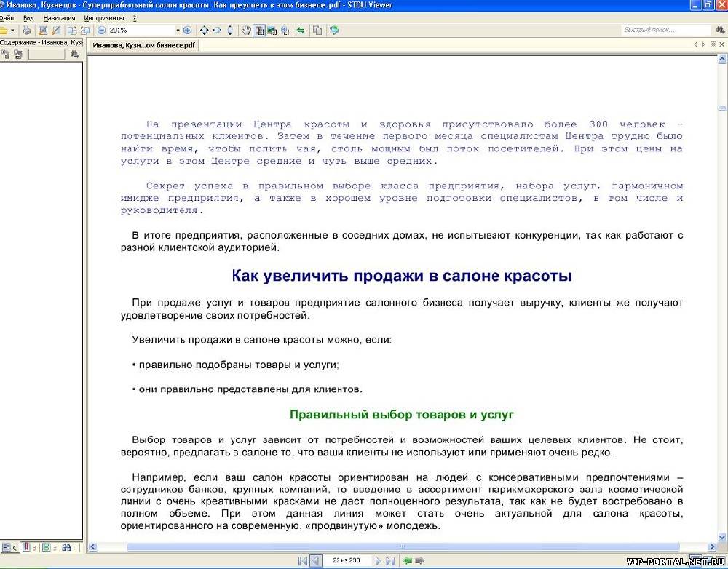Click the horizontal scrollbar left arrow

[93, 546]
